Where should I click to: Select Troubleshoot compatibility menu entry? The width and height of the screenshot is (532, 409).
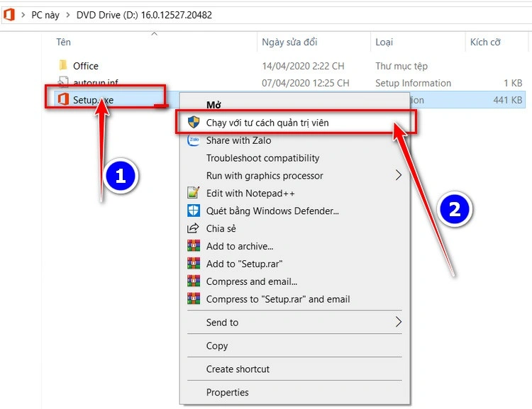pos(262,158)
